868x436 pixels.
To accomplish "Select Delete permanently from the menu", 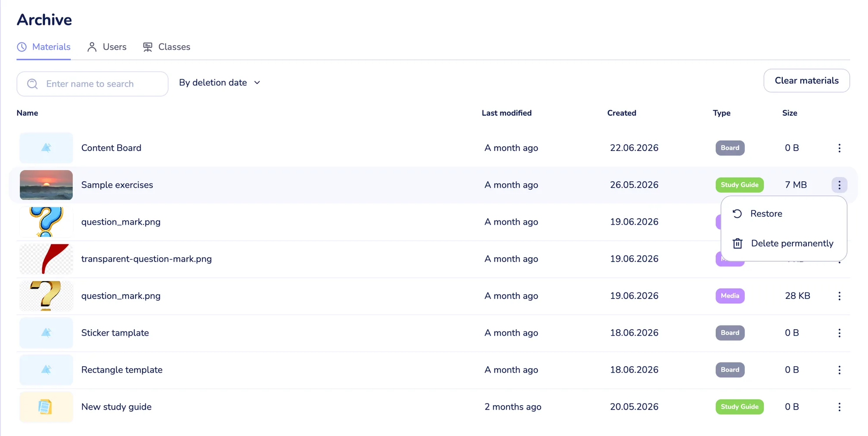I will click(784, 243).
